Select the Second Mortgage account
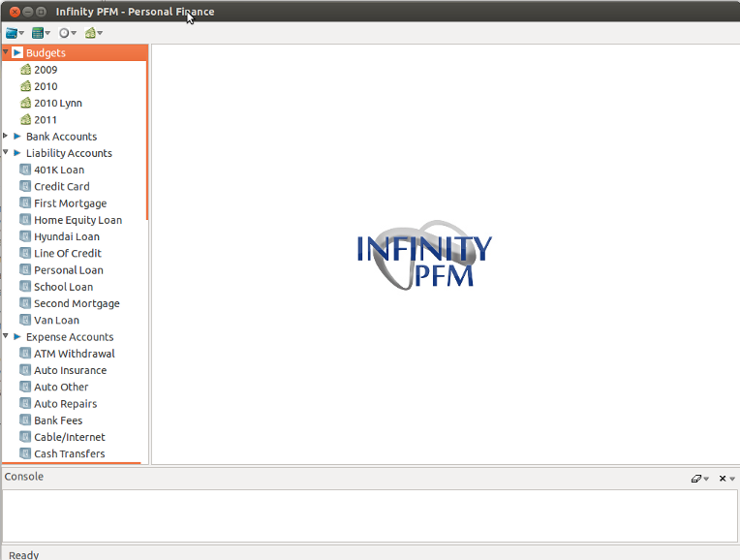The width and height of the screenshot is (740, 560). 77,303
